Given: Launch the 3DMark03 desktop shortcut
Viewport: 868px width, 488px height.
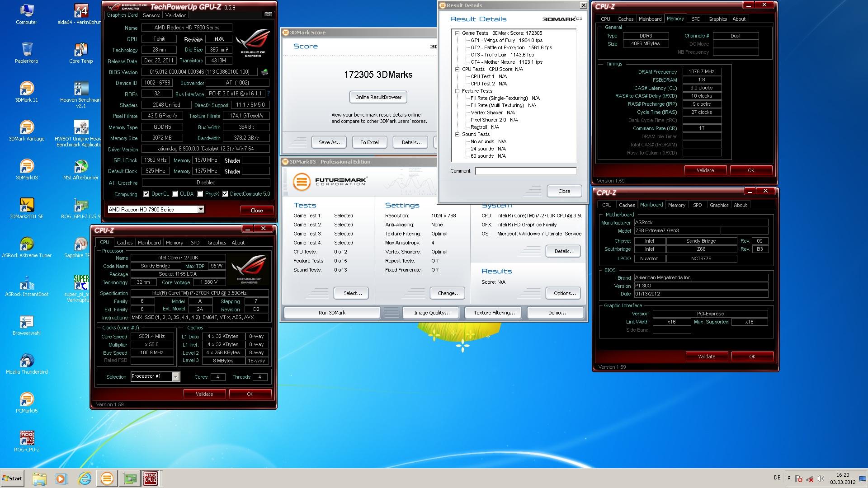Looking at the screenshot, I should [27, 170].
